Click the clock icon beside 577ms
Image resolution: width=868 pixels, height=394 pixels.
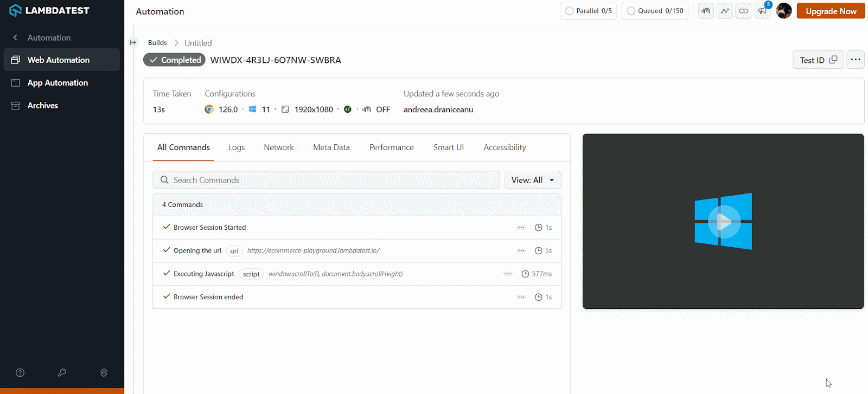coord(525,274)
